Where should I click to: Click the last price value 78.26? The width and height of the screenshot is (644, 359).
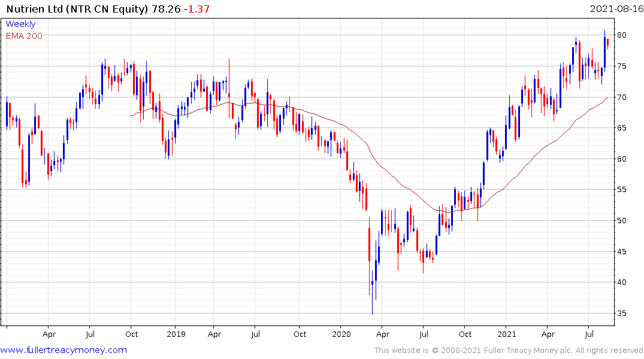click(x=166, y=9)
